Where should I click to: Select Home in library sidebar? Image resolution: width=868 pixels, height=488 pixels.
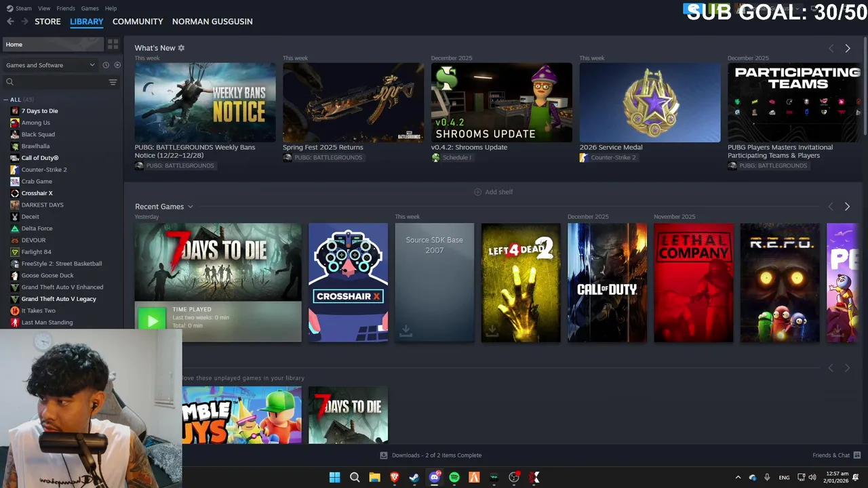tap(53, 44)
